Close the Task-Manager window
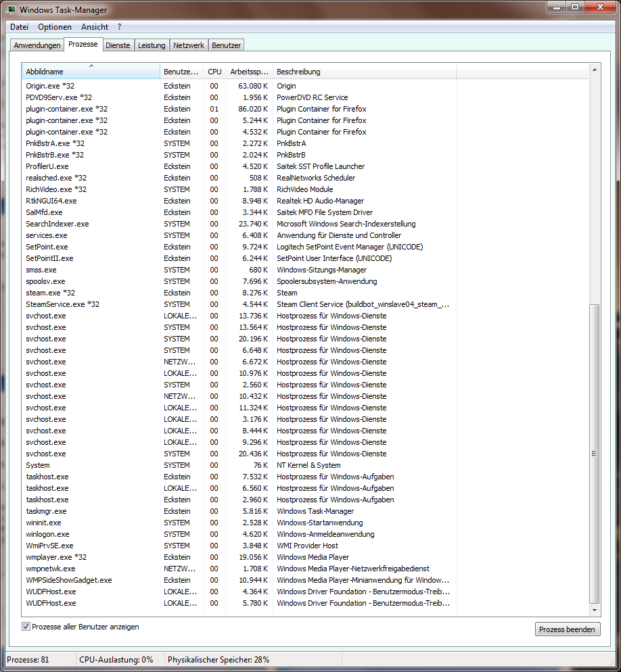Viewport: 621px width, 672px height. coord(601,7)
